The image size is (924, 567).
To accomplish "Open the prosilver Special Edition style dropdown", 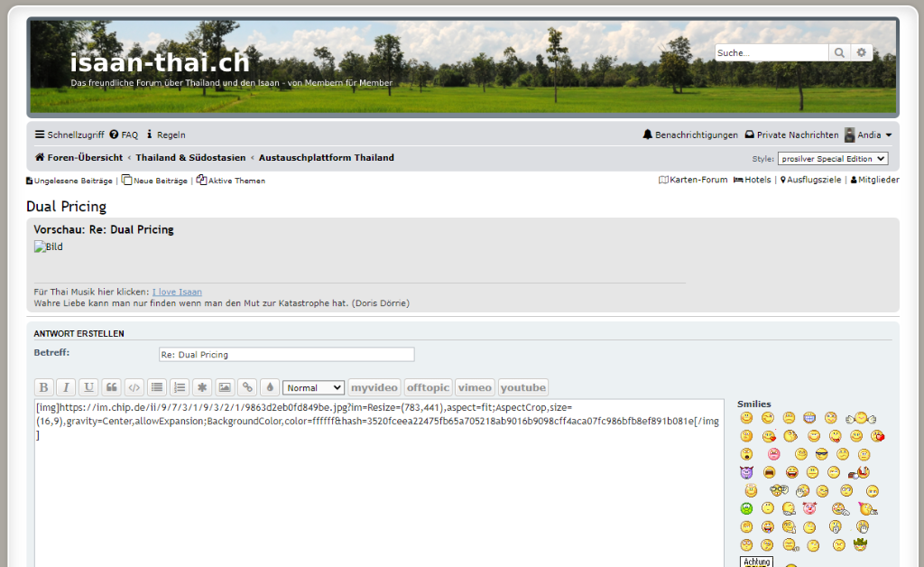I will tap(833, 159).
